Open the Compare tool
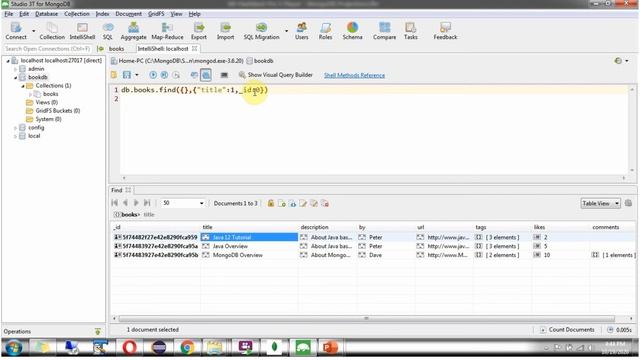The width and height of the screenshot is (640, 360). click(x=384, y=31)
